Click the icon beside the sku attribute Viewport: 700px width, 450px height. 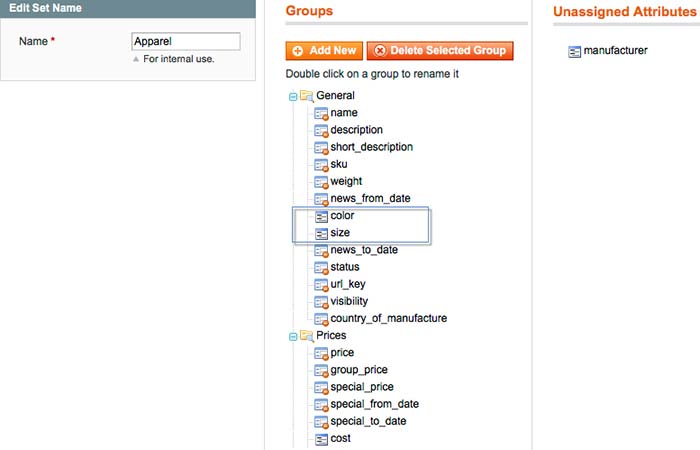321,164
